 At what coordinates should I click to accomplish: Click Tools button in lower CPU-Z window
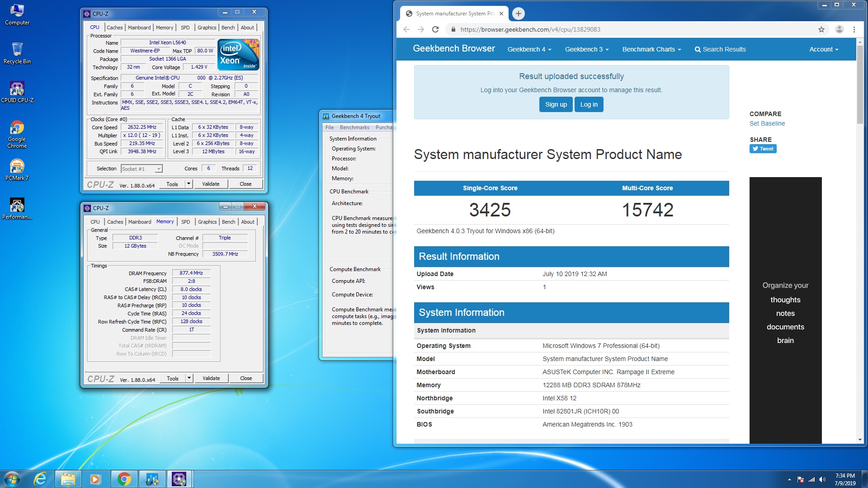tap(173, 378)
